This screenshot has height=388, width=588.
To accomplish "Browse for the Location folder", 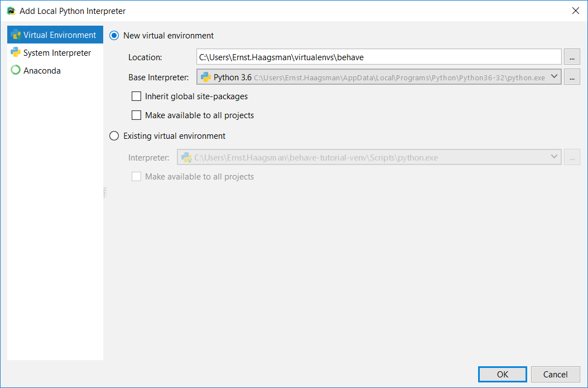I will pyautogui.click(x=572, y=57).
